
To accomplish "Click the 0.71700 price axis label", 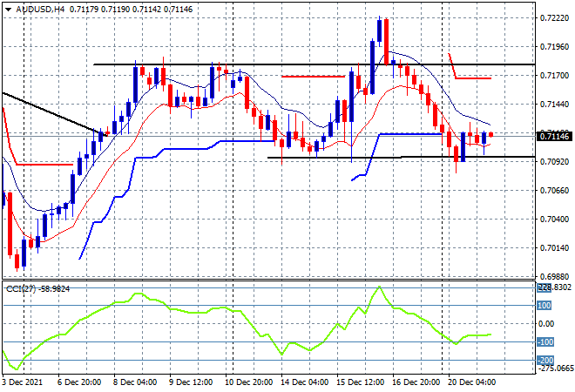I will pyautogui.click(x=554, y=76).
